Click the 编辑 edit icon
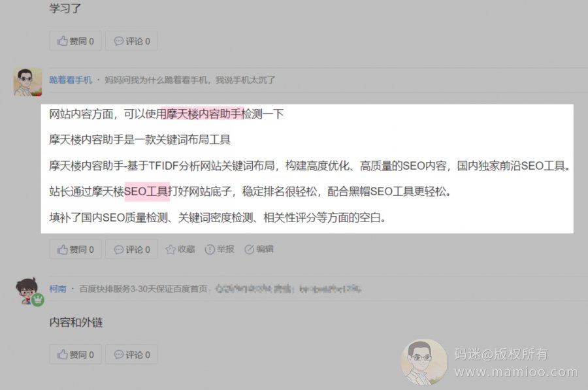 [x=249, y=250]
